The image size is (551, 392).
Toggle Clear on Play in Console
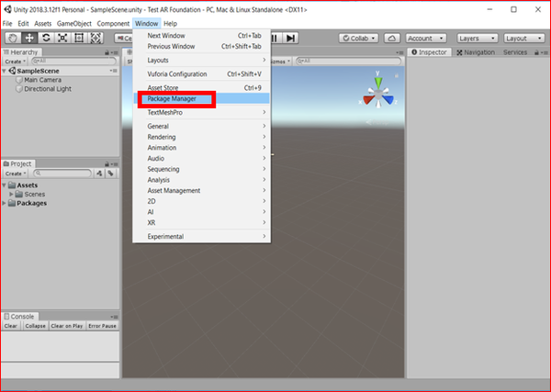tap(67, 326)
